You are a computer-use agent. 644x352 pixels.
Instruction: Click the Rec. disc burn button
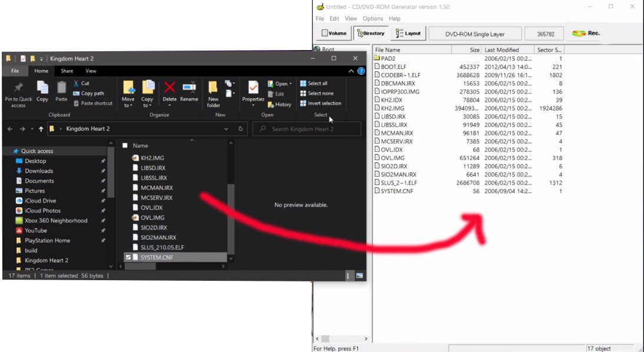tap(586, 34)
